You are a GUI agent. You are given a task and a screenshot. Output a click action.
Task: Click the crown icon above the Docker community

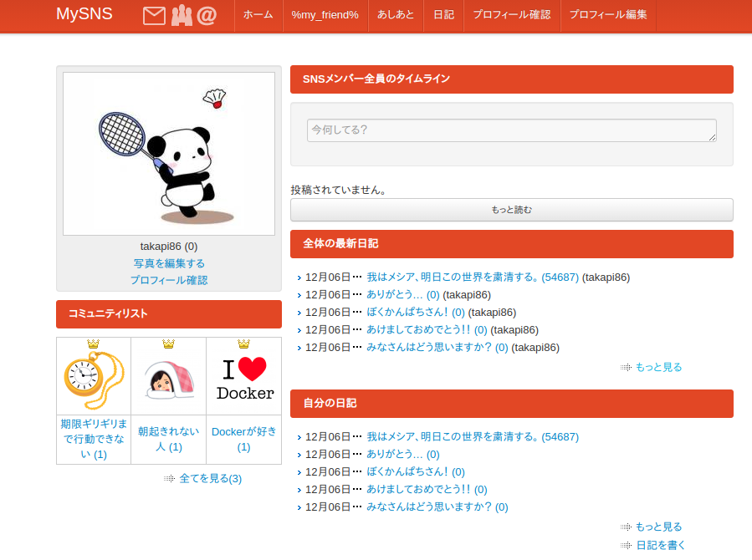pyautogui.click(x=243, y=343)
